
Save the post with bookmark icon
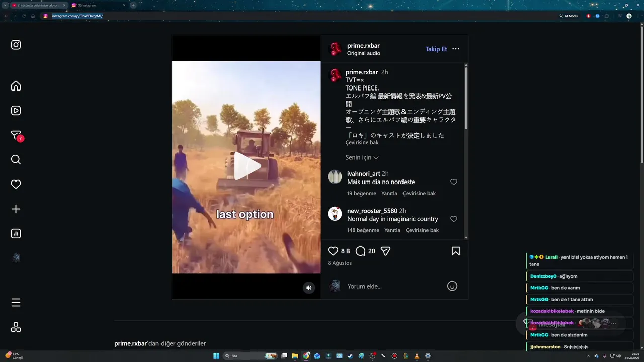point(456,251)
